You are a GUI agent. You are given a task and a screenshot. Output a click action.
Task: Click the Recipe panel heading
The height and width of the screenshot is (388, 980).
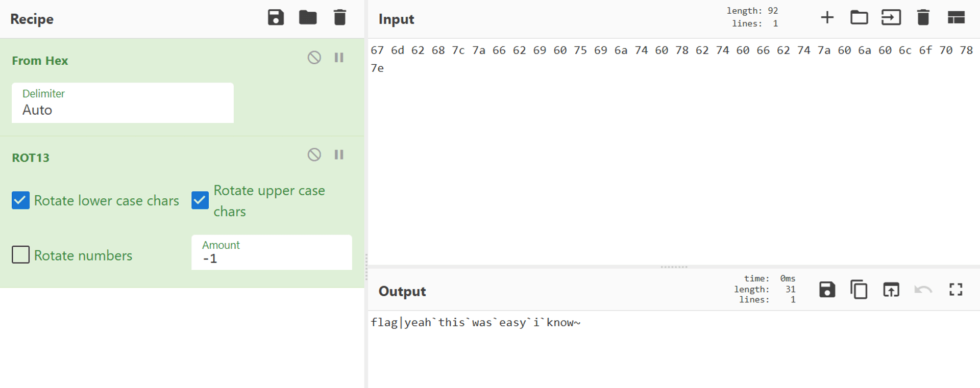click(x=32, y=19)
